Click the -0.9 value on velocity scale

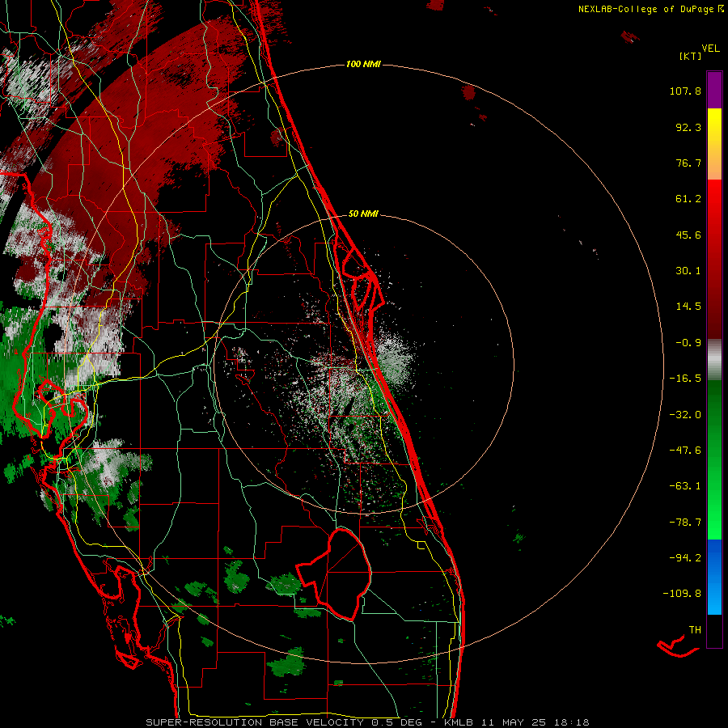(688, 343)
